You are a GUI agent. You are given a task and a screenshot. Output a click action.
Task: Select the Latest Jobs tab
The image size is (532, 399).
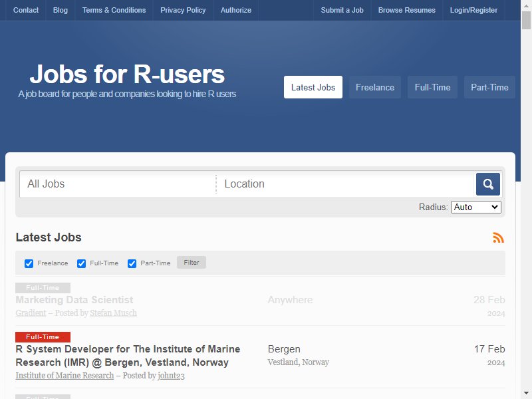coord(313,87)
